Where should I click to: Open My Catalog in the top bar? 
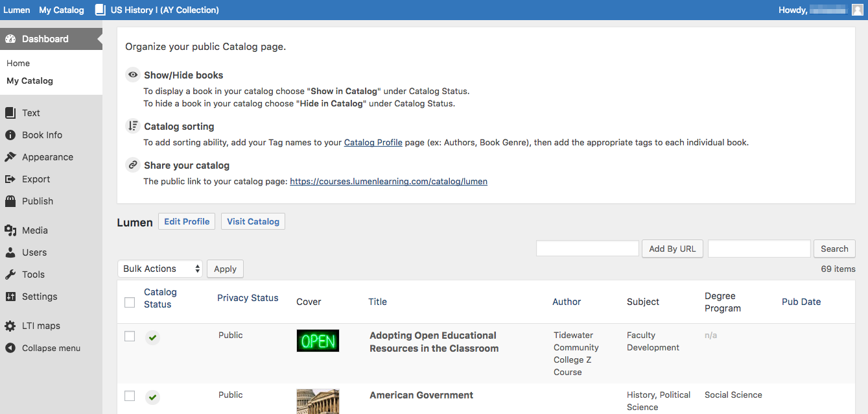[x=62, y=10]
